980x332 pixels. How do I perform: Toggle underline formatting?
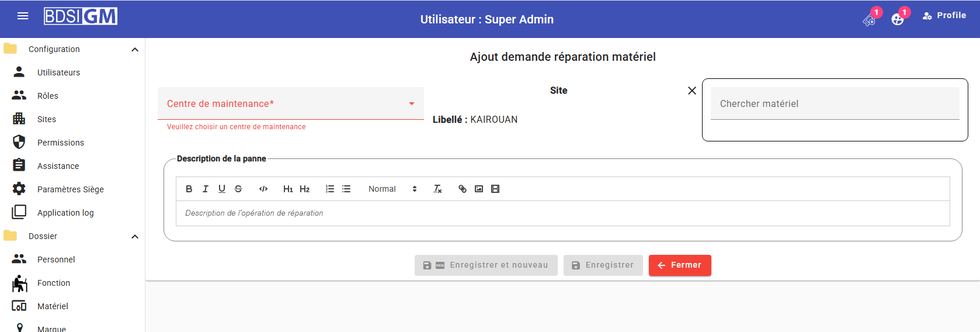[222, 189]
